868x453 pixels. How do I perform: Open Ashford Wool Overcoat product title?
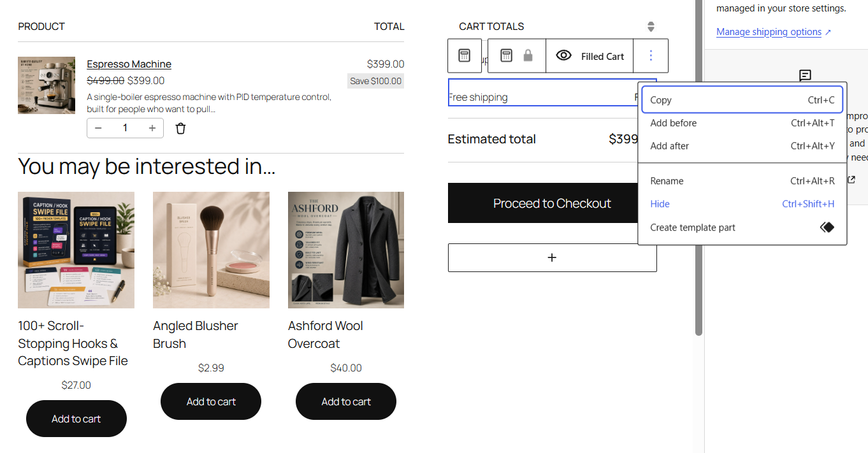coord(325,334)
